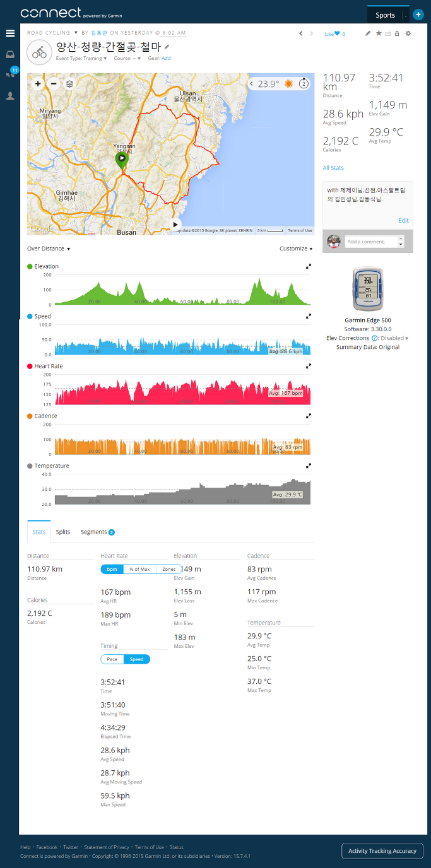Expand the Temperature chart fullscreen
Screen dimensions: 431x868
pos(309,466)
